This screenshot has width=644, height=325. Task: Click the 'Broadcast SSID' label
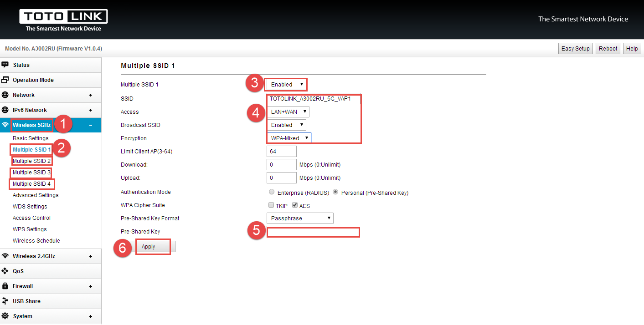(140, 125)
